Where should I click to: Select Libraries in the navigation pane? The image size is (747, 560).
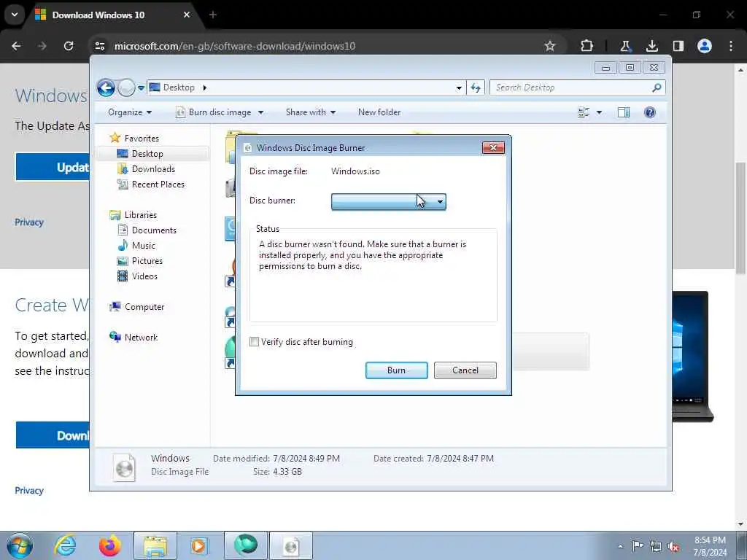click(x=141, y=215)
